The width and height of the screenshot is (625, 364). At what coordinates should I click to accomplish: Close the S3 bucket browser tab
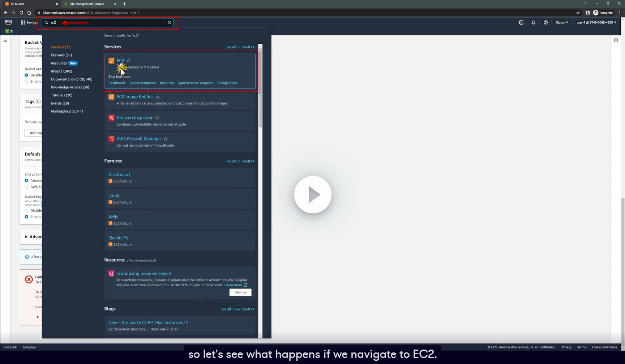pyautogui.click(x=57, y=4)
